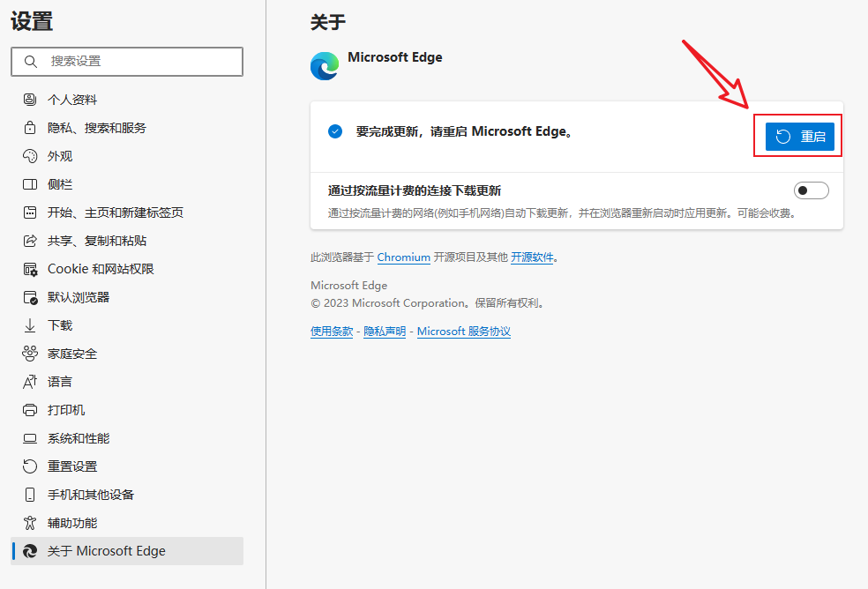Enable downloading updates over metered connections
The width and height of the screenshot is (868, 589).
pyautogui.click(x=811, y=190)
